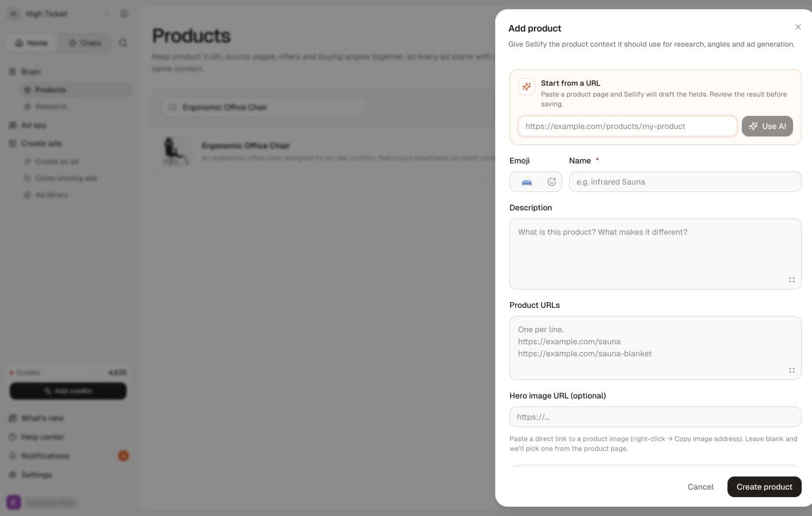This screenshot has height=516, width=812.
Task: Click into the Name input field
Action: click(x=685, y=182)
